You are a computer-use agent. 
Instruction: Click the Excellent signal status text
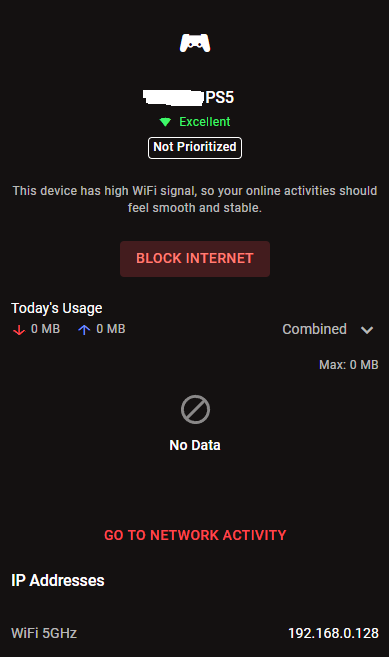click(205, 122)
